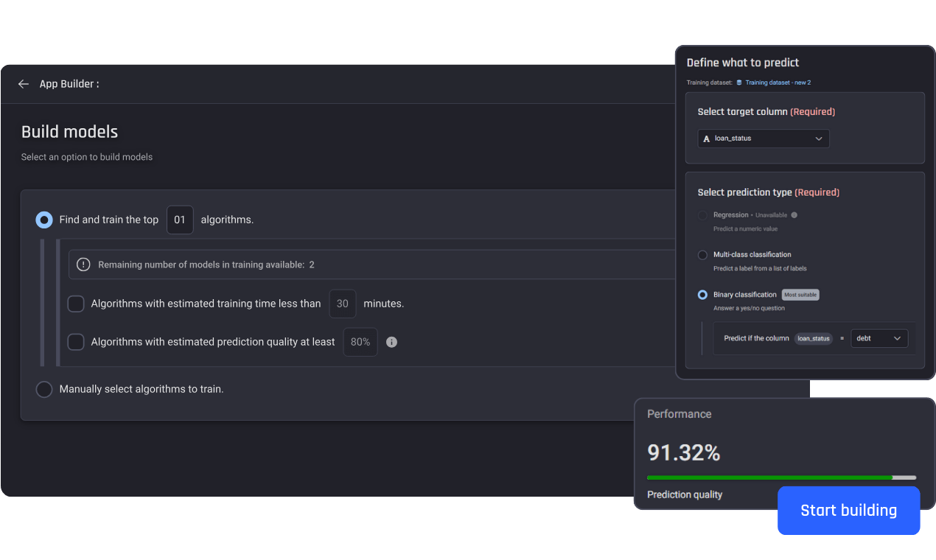Click the warning icon beside remaining models
936x560 pixels.
pyautogui.click(x=83, y=265)
